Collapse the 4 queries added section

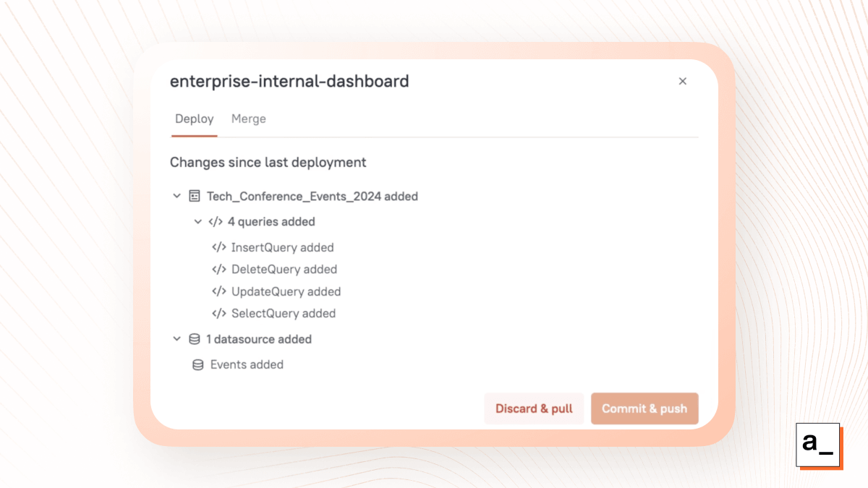click(197, 221)
